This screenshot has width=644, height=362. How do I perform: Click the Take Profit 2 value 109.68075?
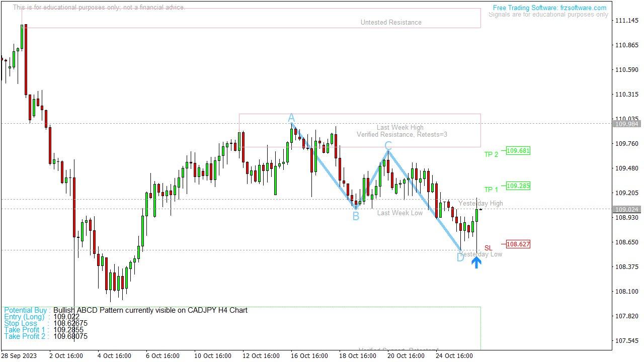click(x=70, y=336)
